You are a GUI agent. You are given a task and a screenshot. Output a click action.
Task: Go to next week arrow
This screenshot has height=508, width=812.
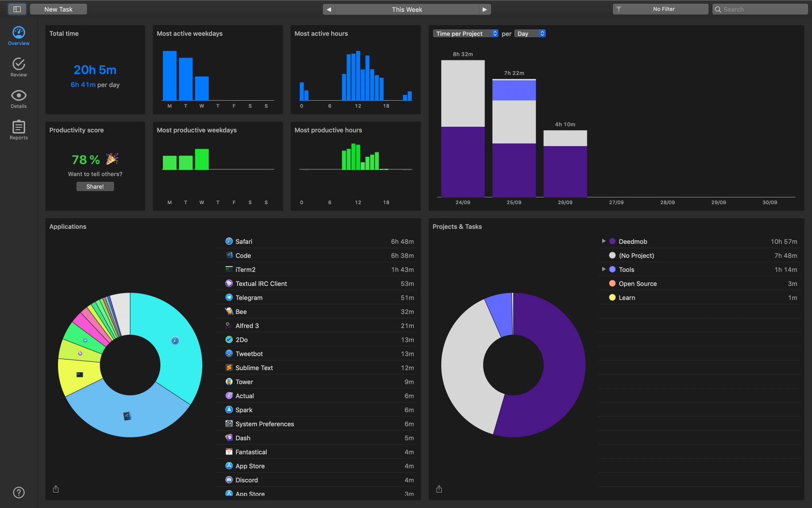pos(485,9)
